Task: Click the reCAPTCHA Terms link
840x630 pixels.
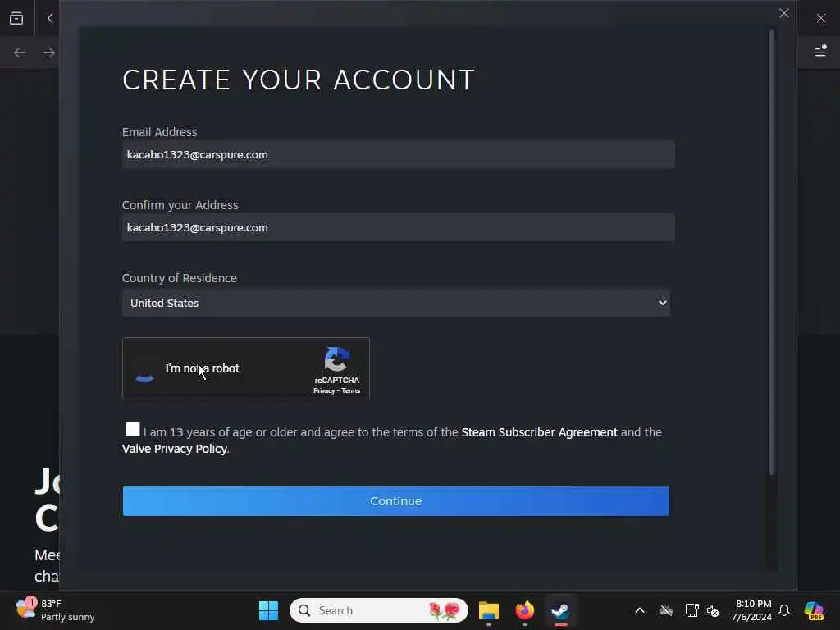Action: pos(351,391)
